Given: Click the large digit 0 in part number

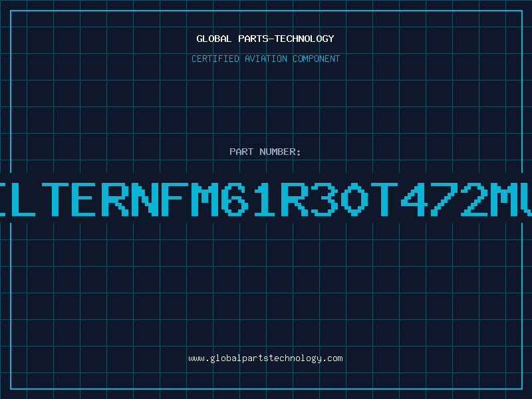Looking at the screenshot, I should pyautogui.click(x=354, y=199).
